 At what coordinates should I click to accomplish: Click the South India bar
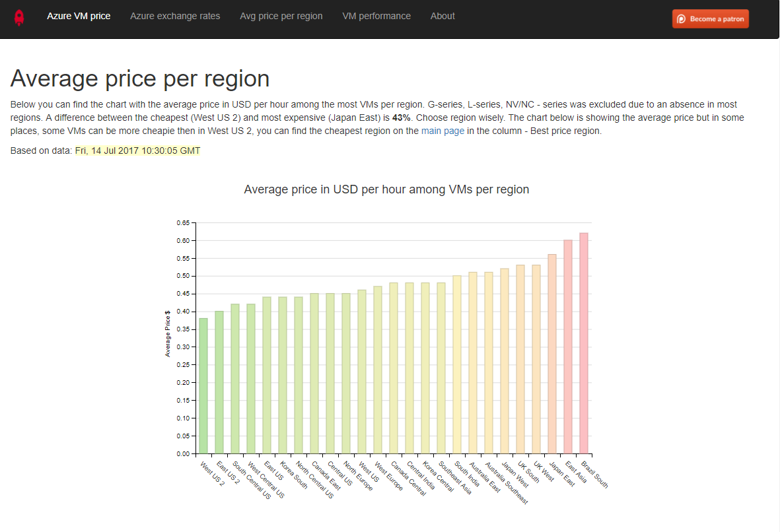tap(457, 364)
